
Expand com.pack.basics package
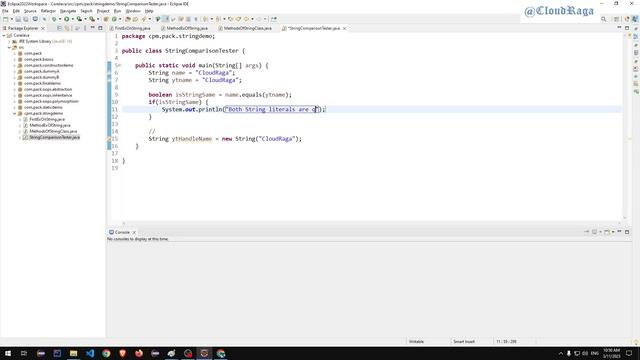tap(15, 59)
